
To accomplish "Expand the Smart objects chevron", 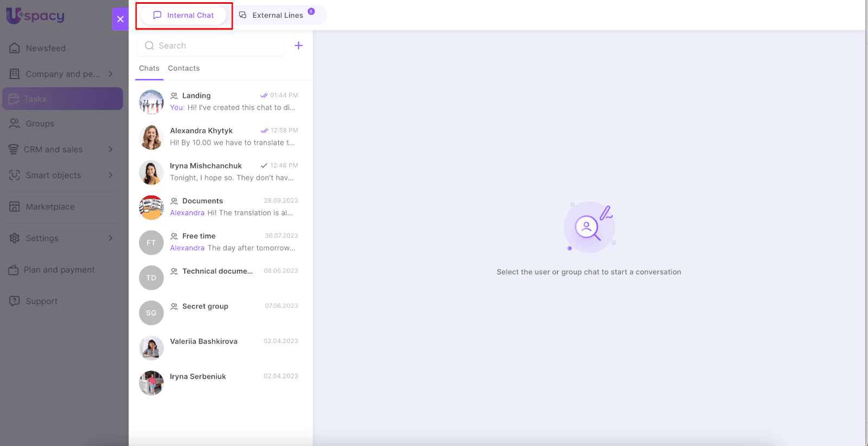I will coord(111,175).
